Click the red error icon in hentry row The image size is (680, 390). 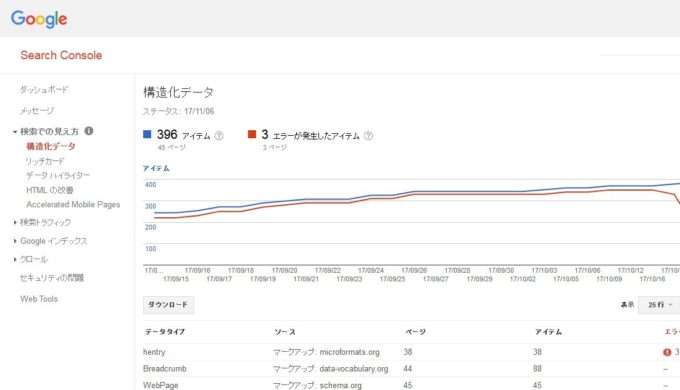pyautogui.click(x=667, y=352)
